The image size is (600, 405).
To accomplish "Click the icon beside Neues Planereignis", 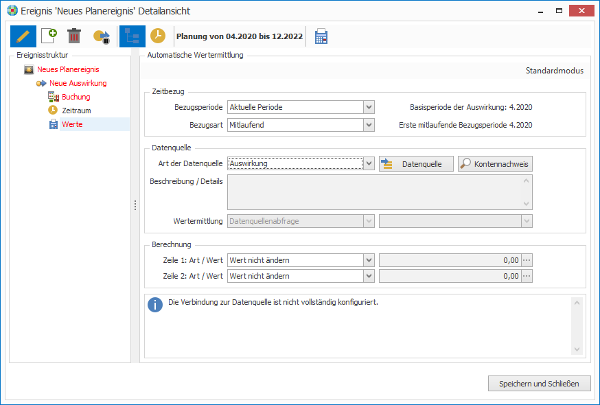I will pos(29,69).
